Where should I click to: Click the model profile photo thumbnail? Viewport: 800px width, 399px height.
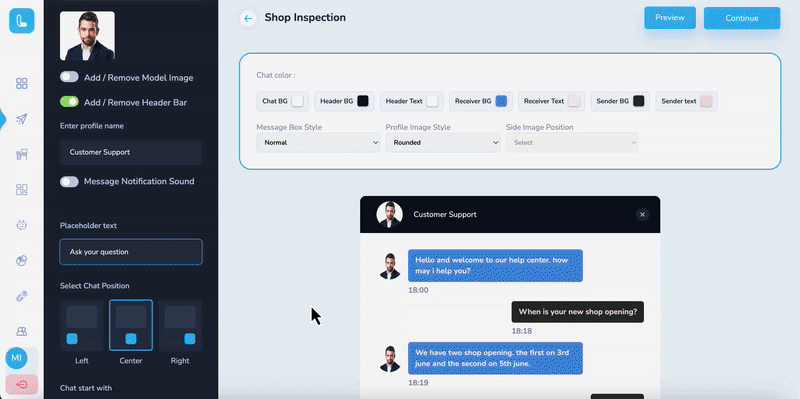(87, 36)
